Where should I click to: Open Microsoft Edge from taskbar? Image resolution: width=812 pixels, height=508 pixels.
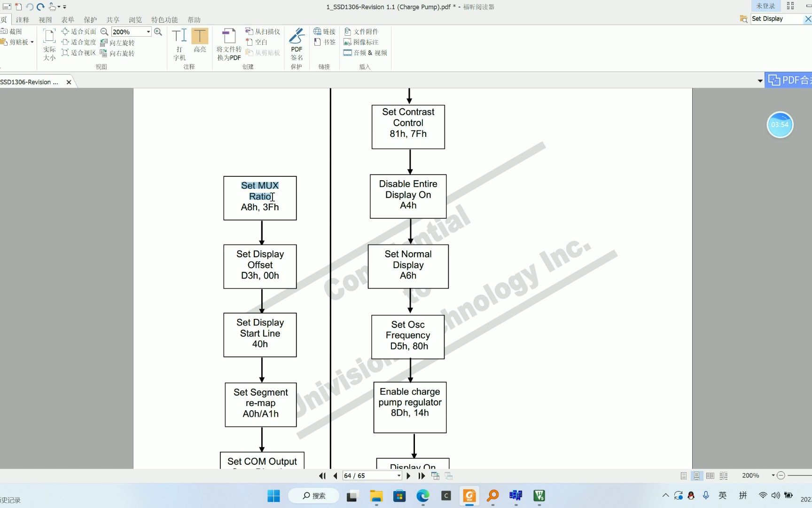423,496
